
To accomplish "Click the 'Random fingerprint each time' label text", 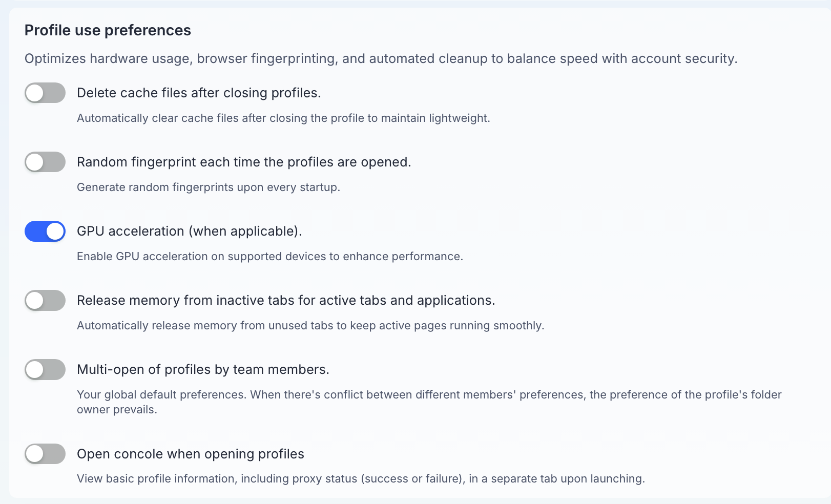I will point(244,162).
